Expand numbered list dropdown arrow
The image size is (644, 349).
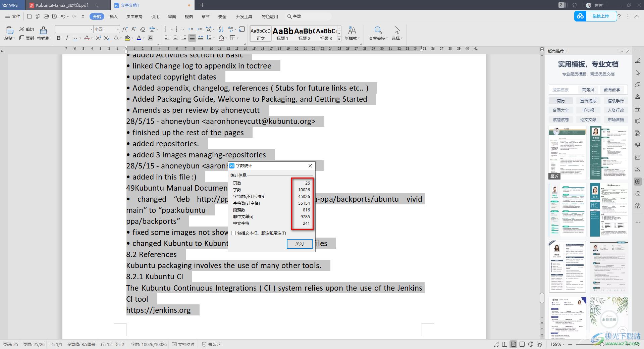click(x=183, y=29)
